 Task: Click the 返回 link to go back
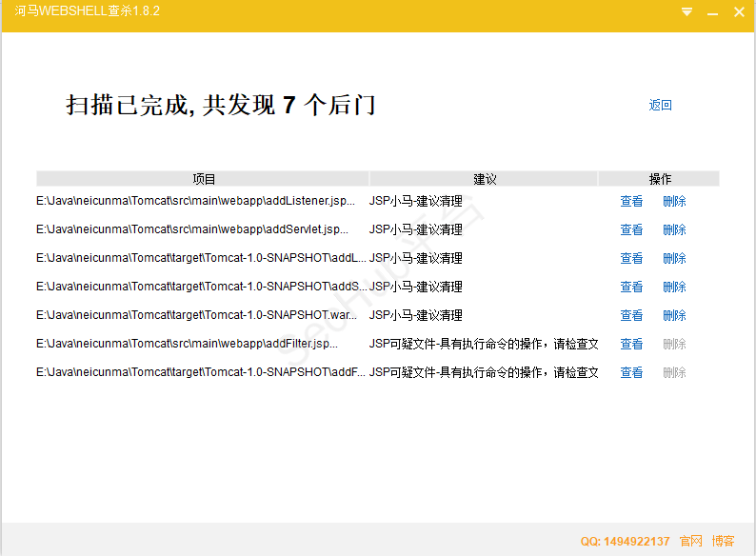(660, 106)
